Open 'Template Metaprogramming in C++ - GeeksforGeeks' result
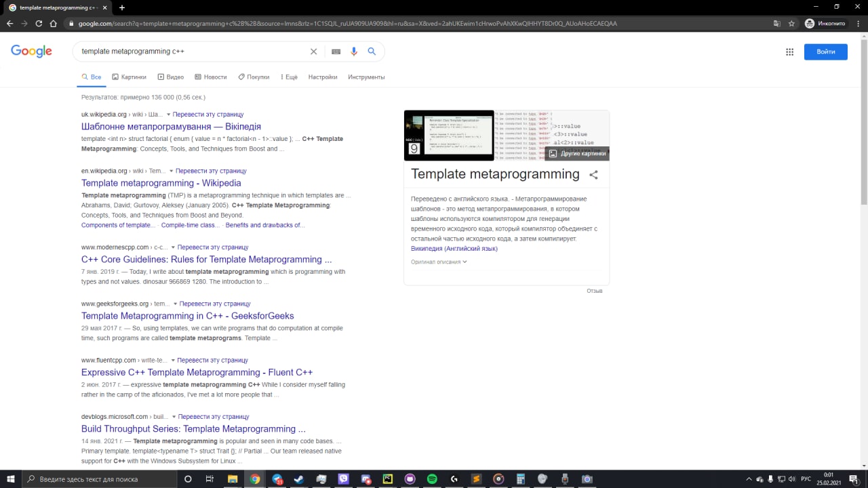Screen dimensions: 868x488 click(x=187, y=316)
